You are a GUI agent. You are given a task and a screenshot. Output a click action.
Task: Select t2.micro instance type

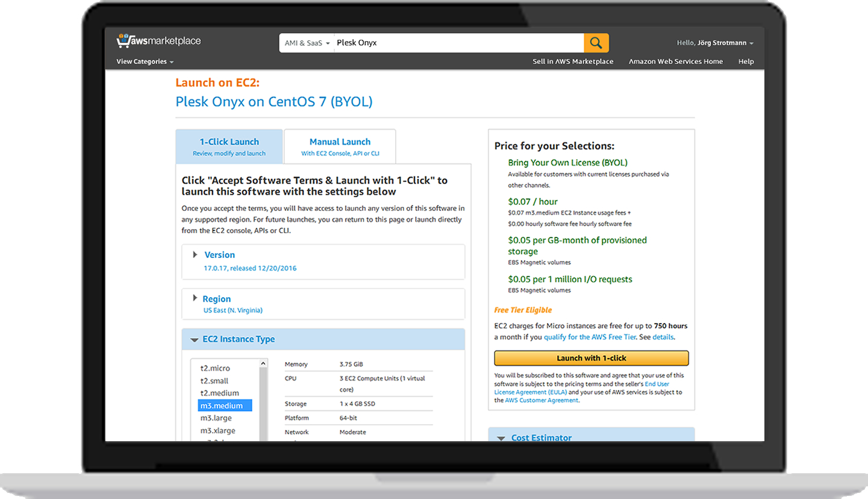click(x=215, y=368)
